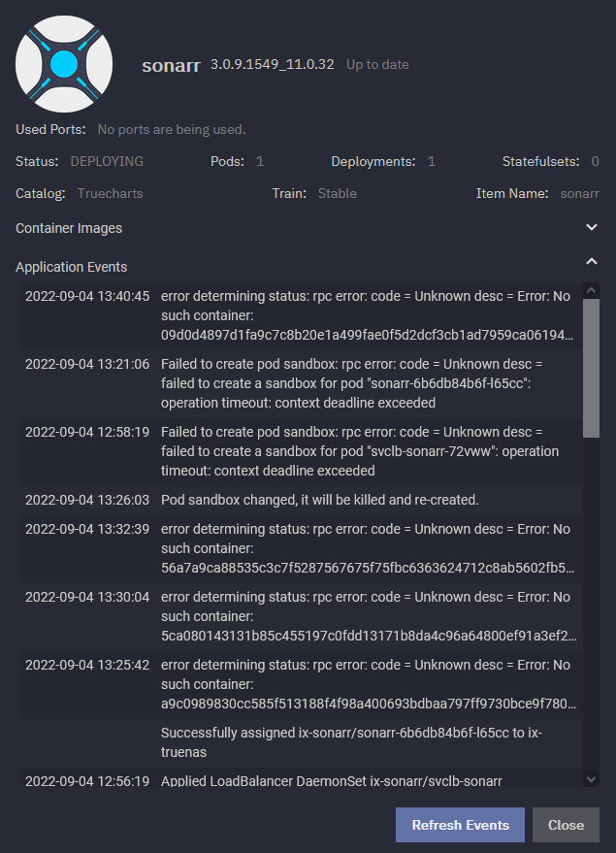Click the Statefulsets label
616x853 pixels.
541,161
